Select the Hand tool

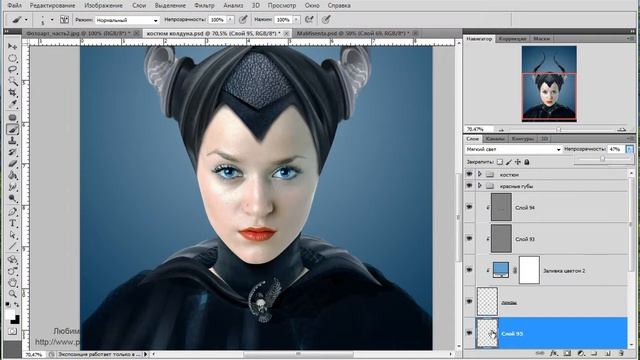[x=13, y=282]
